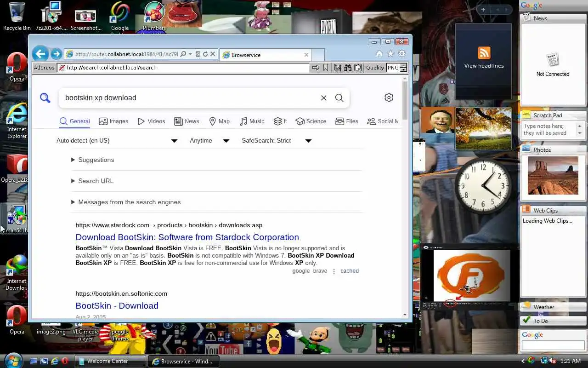
Task: Click Browservice bookmark icon
Action: [326, 68]
